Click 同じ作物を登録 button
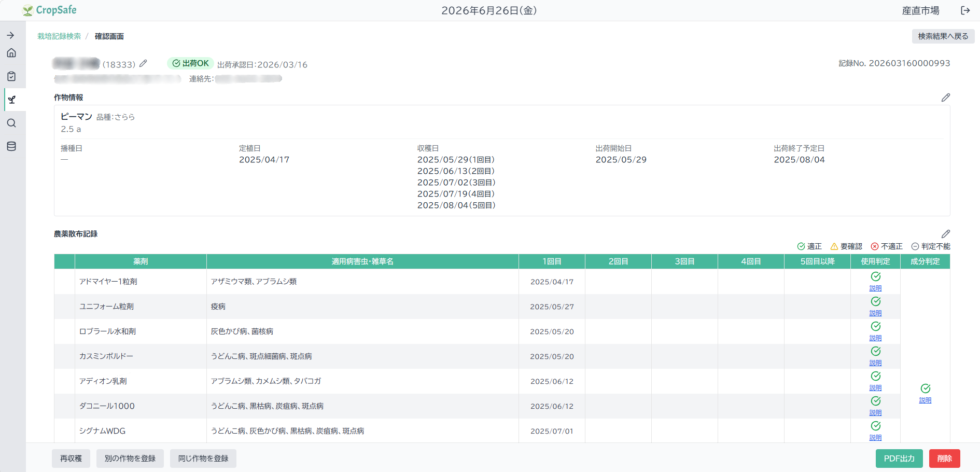This screenshot has width=980, height=472. [203, 459]
